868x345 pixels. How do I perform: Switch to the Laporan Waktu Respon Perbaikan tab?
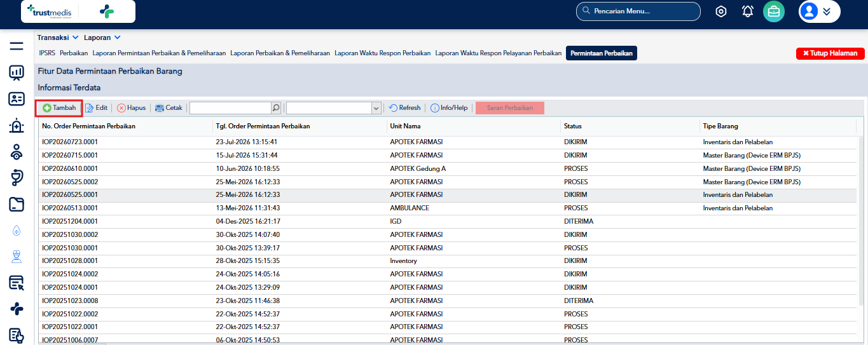click(382, 53)
